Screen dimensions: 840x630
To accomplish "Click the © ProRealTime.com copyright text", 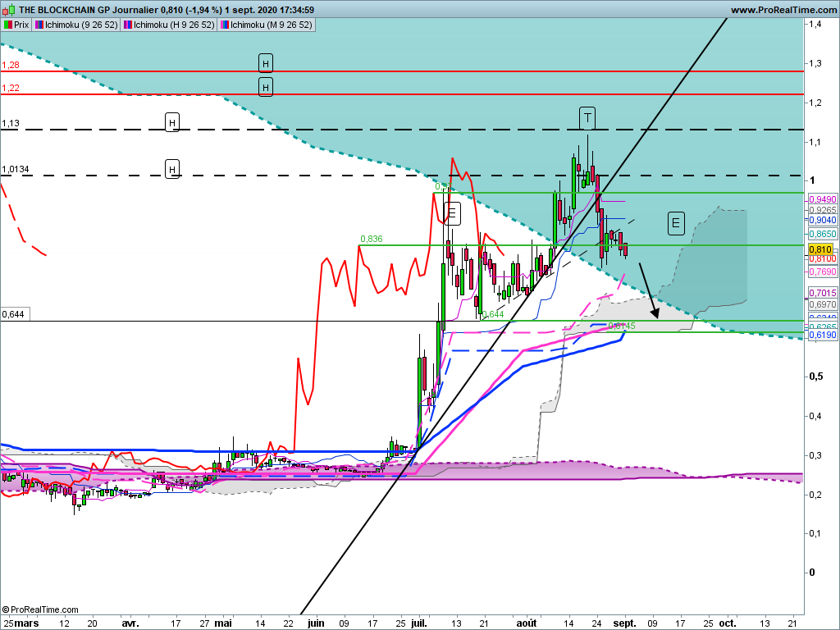I will coord(40,609).
